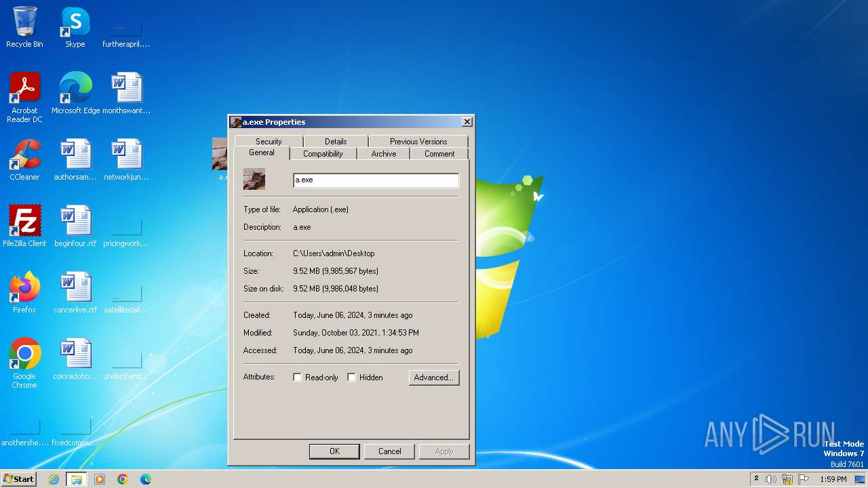Click the file name input field
This screenshot has height=488, width=868.
tap(376, 180)
